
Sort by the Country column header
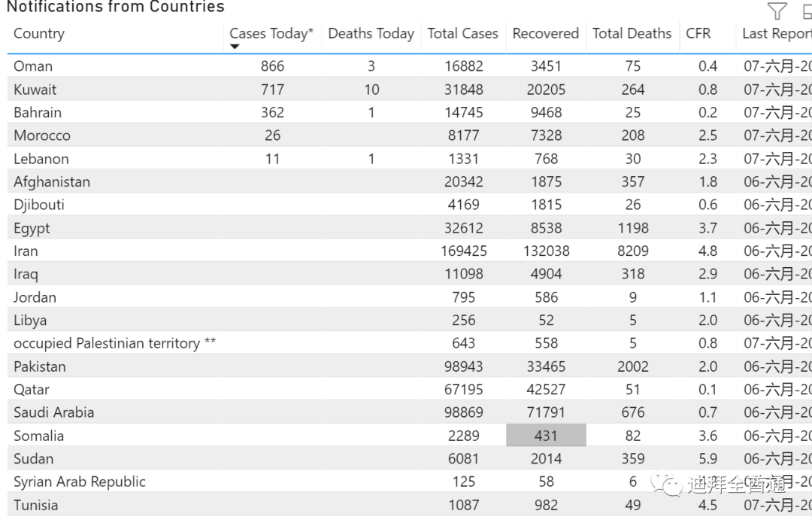coord(39,34)
